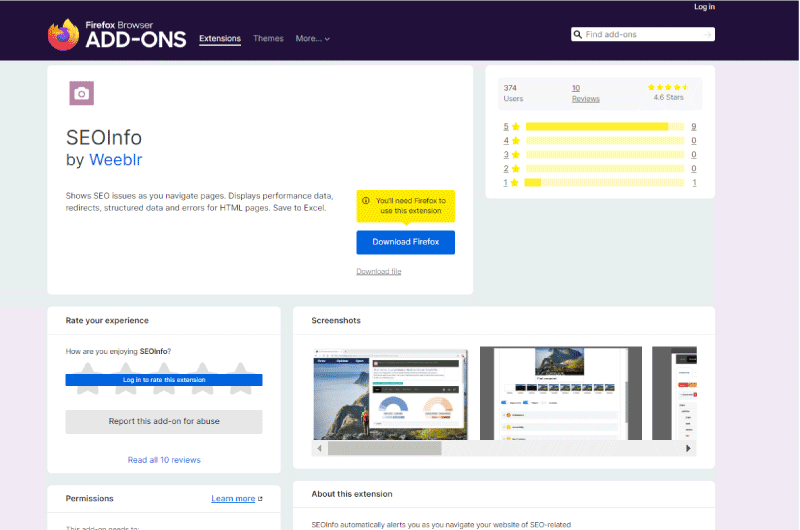Open the Weeblr author page
Viewport: 800px width, 530px height.
116,160
